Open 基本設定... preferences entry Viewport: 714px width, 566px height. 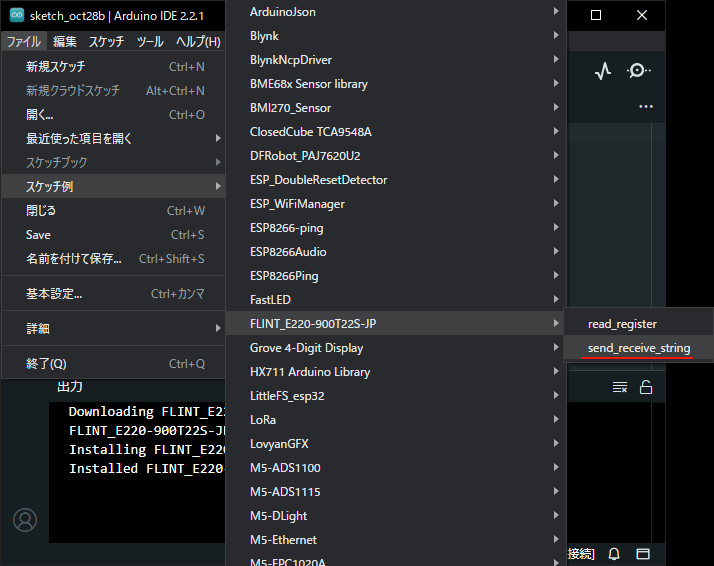click(x=114, y=294)
